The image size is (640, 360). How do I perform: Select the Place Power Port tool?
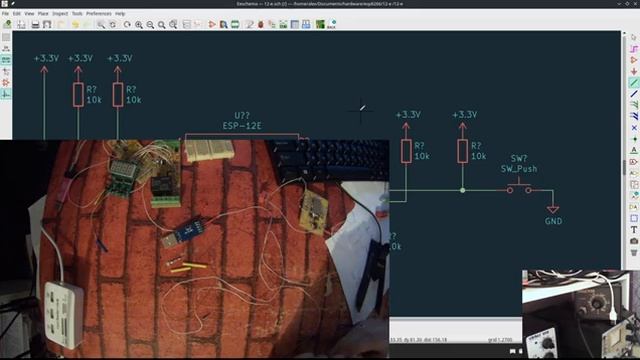coord(634,71)
